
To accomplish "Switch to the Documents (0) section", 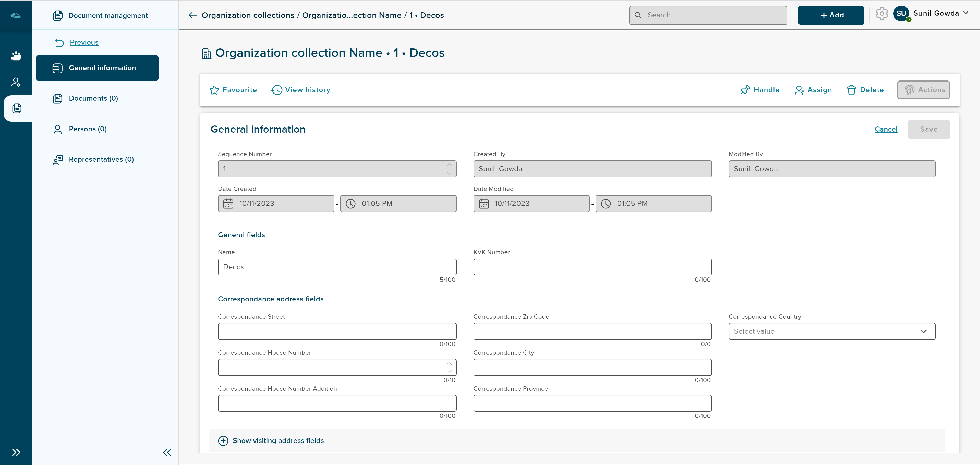I will point(93,98).
